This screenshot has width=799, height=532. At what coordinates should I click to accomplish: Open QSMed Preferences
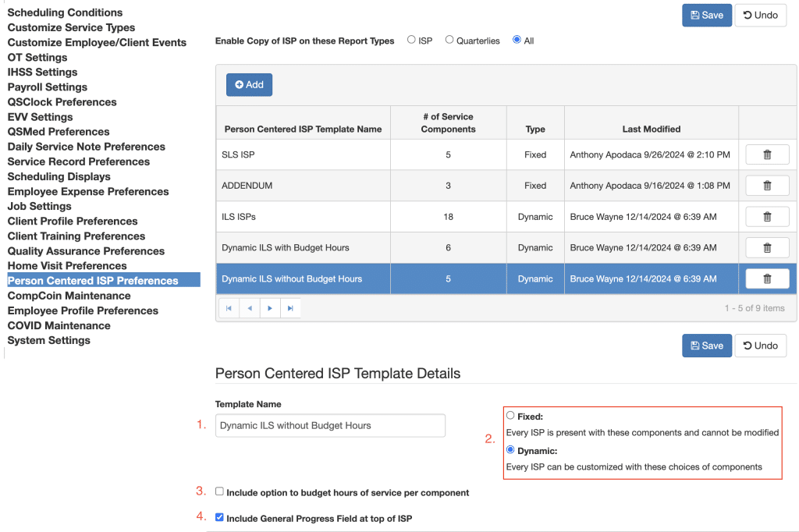click(x=58, y=131)
